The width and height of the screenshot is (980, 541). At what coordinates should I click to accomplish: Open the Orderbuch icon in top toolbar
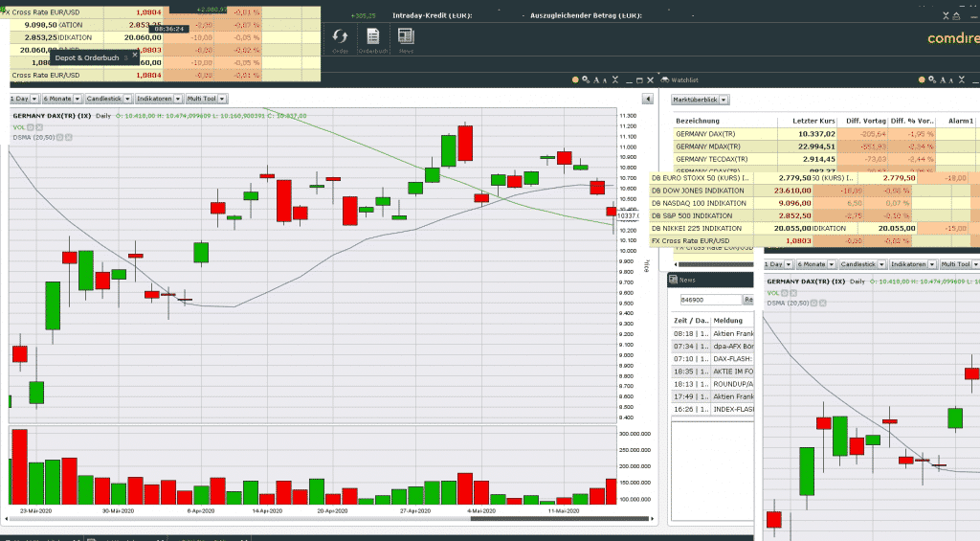pyautogui.click(x=373, y=39)
